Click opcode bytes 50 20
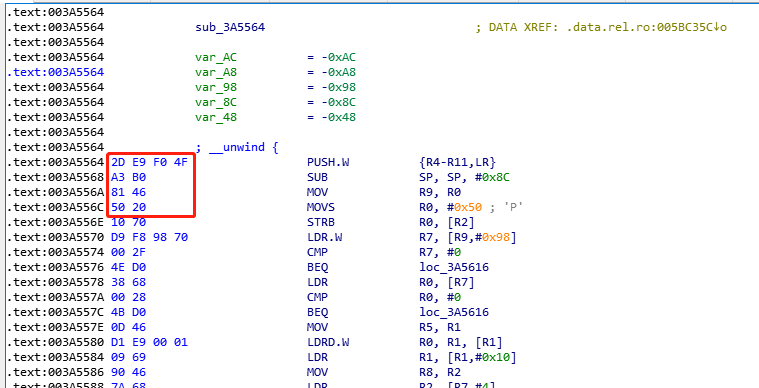The image size is (759, 388). [128, 208]
